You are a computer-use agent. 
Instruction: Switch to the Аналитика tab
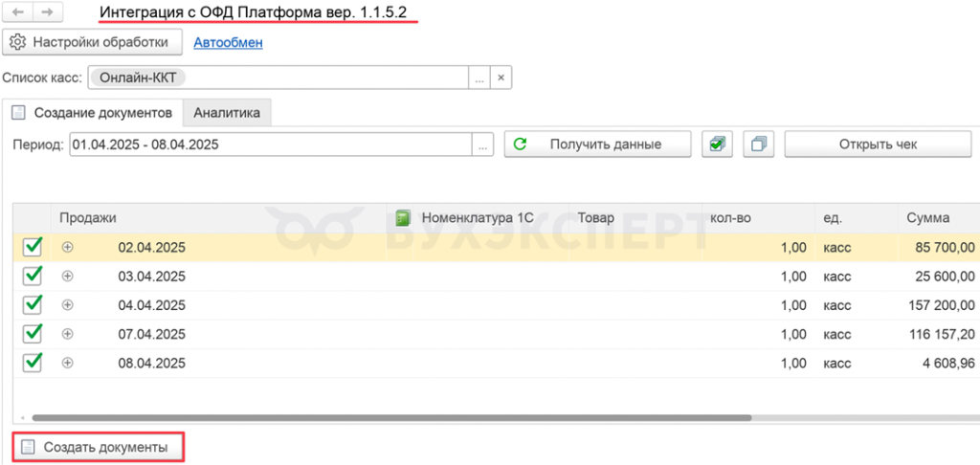click(227, 113)
